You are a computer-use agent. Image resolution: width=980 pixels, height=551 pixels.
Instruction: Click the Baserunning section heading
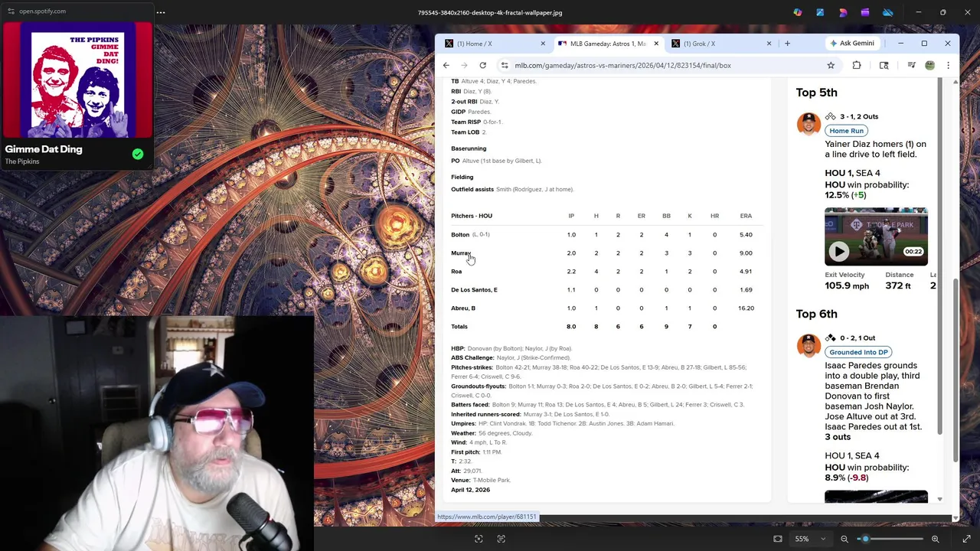pyautogui.click(x=469, y=148)
